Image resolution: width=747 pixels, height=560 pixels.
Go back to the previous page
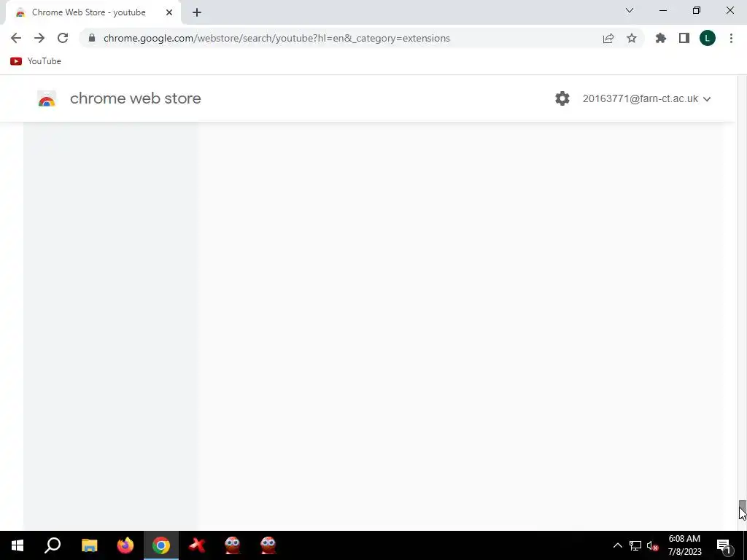click(x=16, y=38)
